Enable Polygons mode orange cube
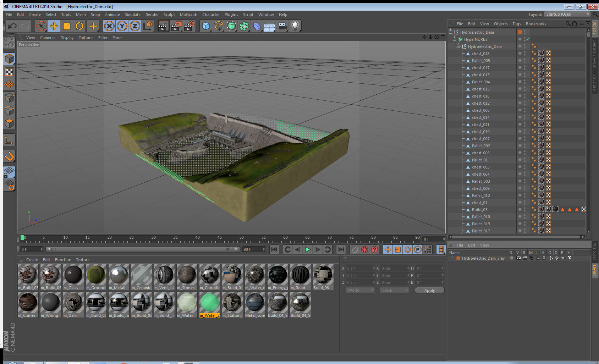Screen dimensions: 599x364 [9, 123]
